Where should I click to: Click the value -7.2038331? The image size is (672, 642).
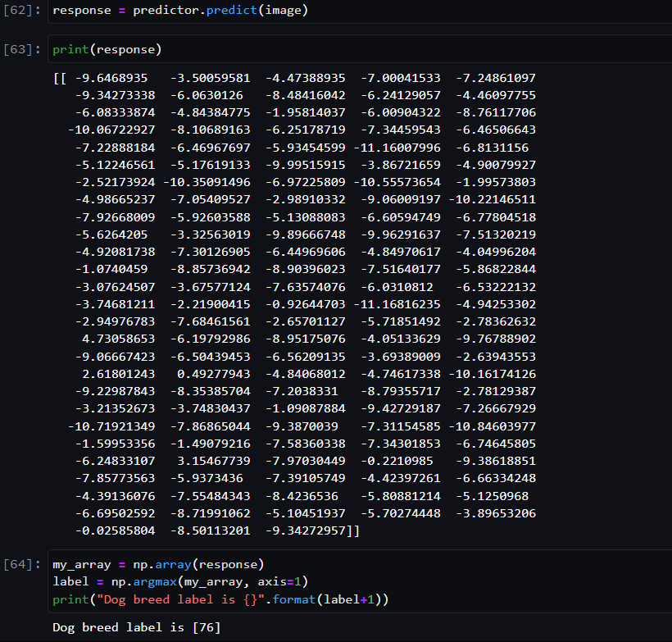(302, 391)
